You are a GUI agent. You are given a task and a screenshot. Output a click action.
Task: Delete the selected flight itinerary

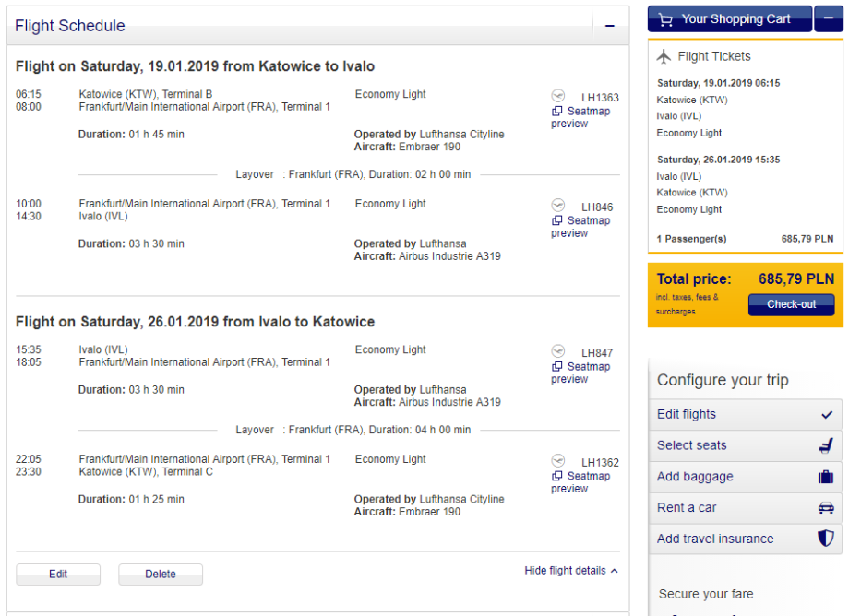161,575
